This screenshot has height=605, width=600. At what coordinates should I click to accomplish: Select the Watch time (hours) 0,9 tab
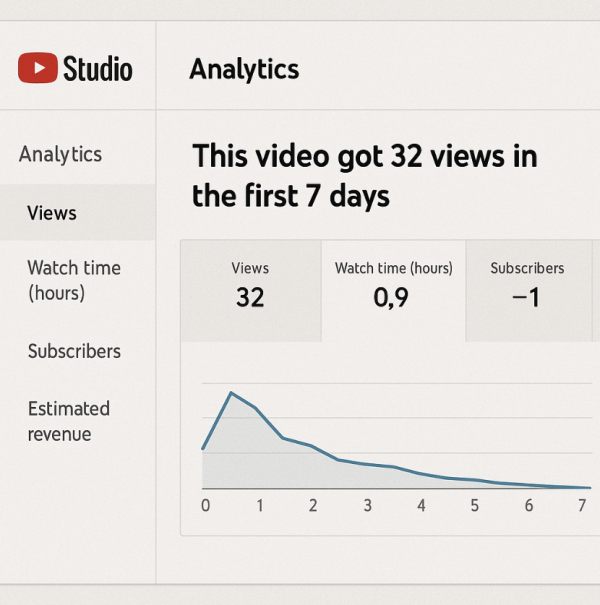(393, 285)
